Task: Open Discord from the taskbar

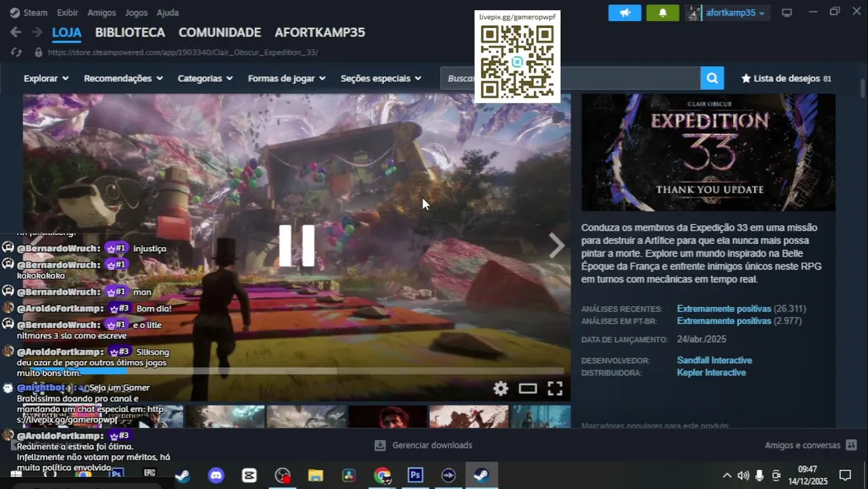Action: click(x=216, y=475)
